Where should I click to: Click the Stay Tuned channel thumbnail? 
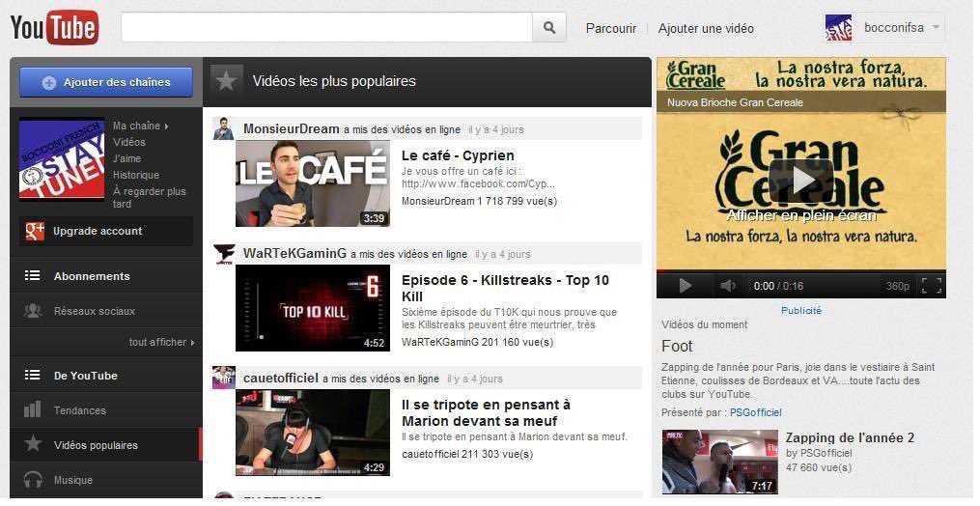[x=62, y=159]
